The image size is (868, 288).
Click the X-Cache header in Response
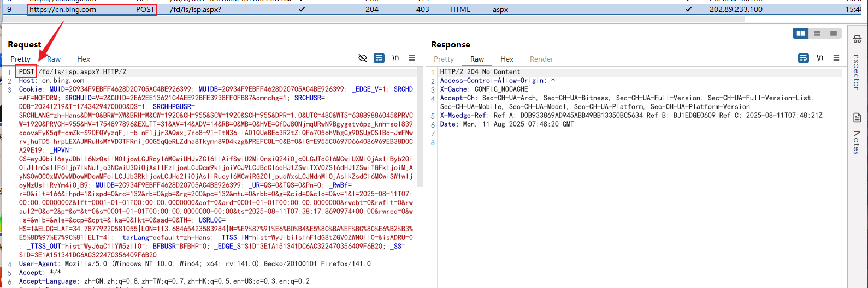484,89
